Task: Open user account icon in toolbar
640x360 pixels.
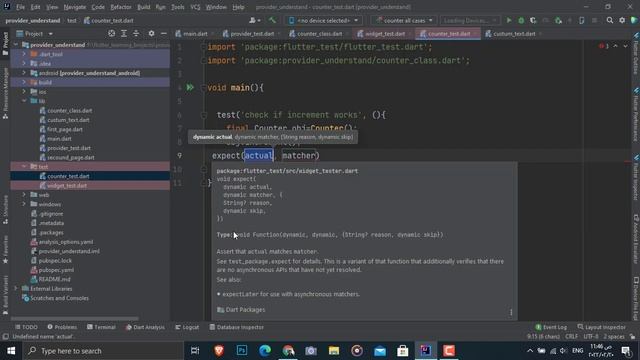Action: click(254, 20)
